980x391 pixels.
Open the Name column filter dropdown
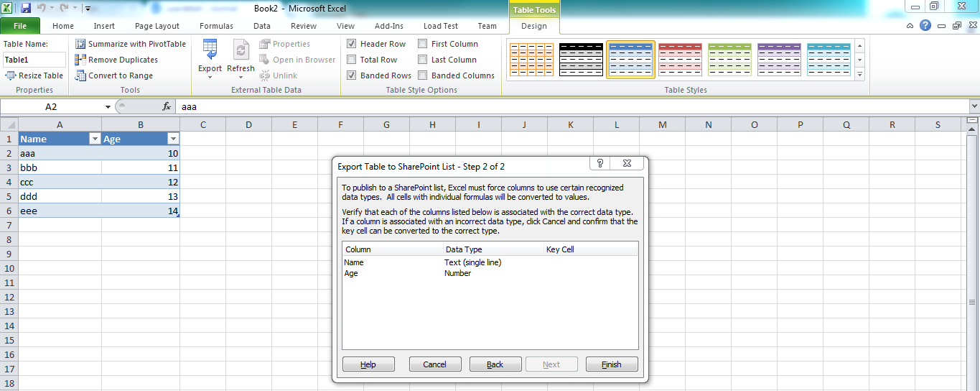[x=94, y=139]
